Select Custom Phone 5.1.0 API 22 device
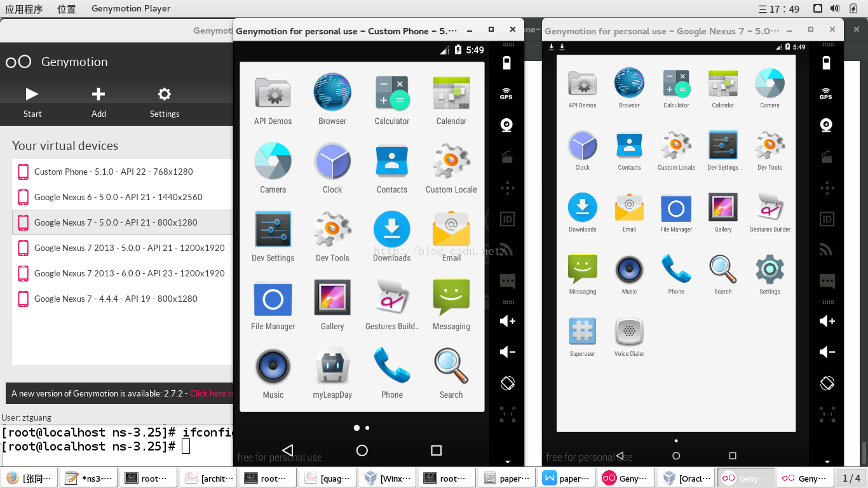The image size is (868, 488). point(123,172)
